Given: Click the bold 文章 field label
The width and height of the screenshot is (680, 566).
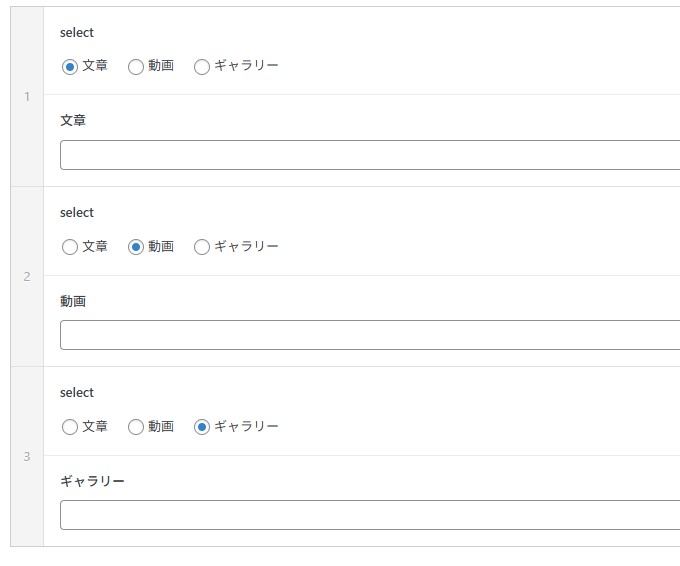Looking at the screenshot, I should (x=73, y=120).
